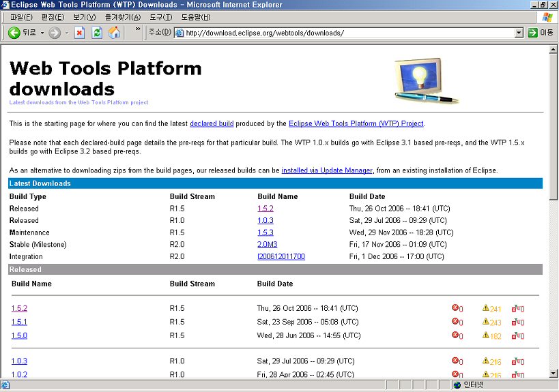Open the address bar URL dropdown

(x=519, y=33)
